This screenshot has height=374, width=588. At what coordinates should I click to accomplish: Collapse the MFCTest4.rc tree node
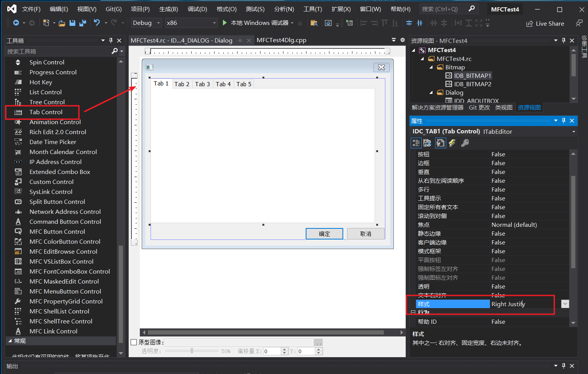[423, 59]
